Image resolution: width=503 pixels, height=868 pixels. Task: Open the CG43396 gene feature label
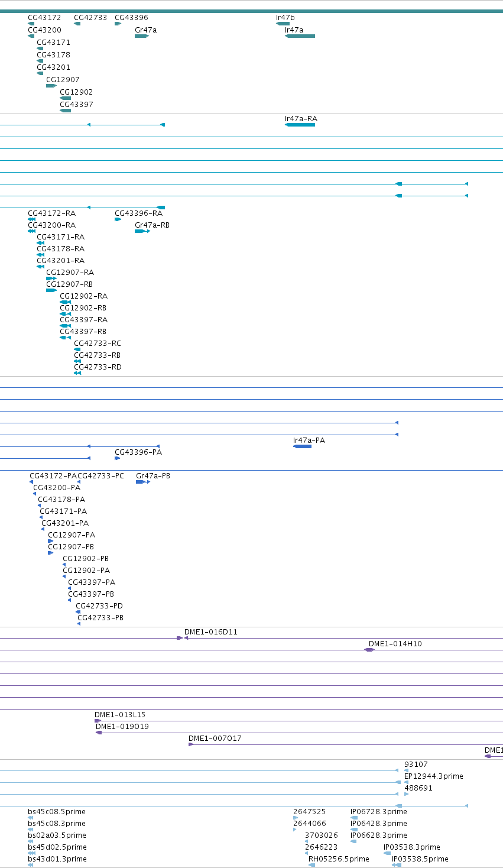131,18
